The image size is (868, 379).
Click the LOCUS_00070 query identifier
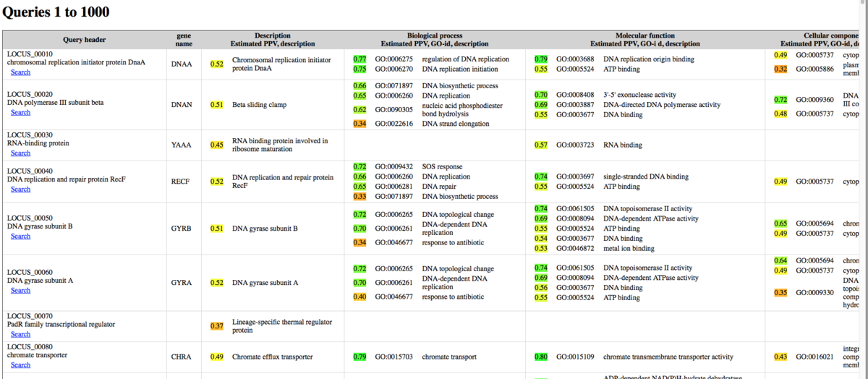tap(30, 316)
